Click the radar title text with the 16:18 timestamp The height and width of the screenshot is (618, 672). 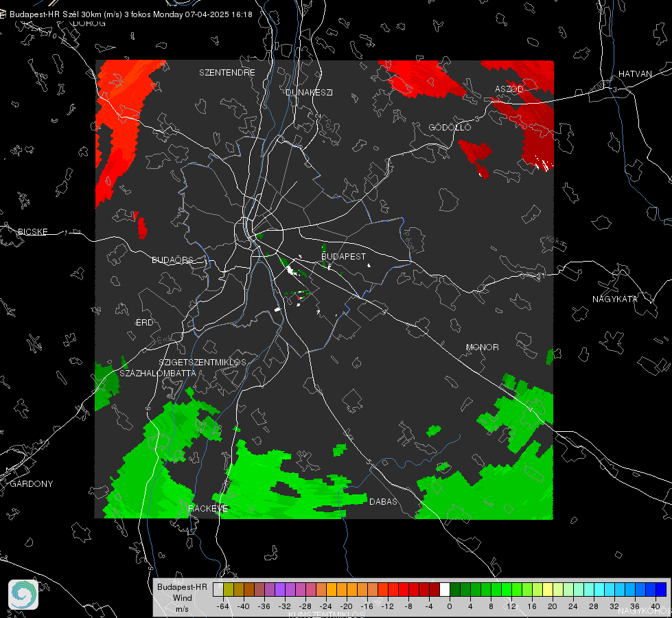point(130,14)
